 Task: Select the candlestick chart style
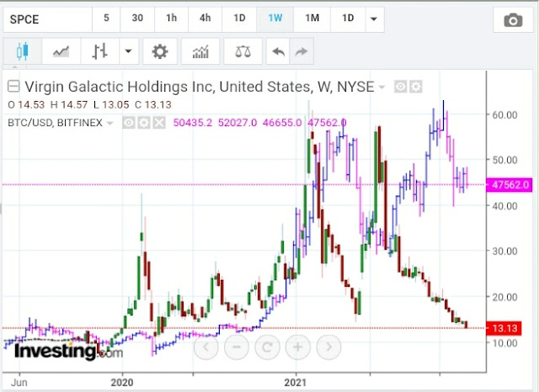pyautogui.click(x=23, y=51)
